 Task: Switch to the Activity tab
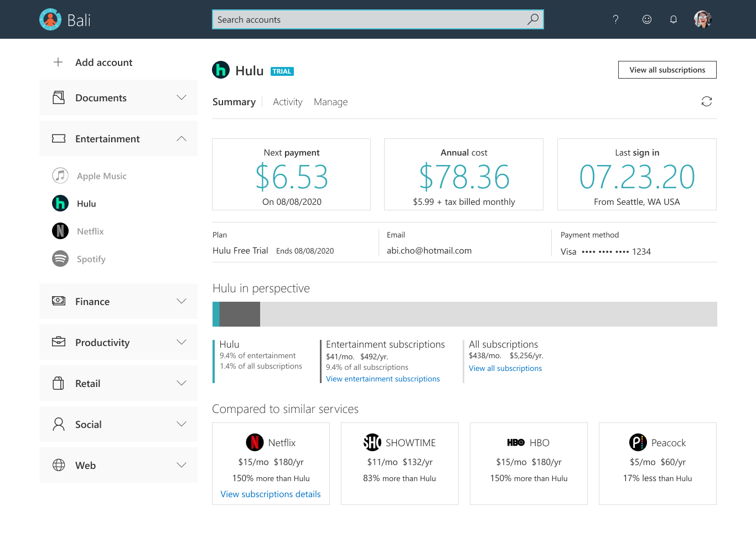(x=287, y=102)
